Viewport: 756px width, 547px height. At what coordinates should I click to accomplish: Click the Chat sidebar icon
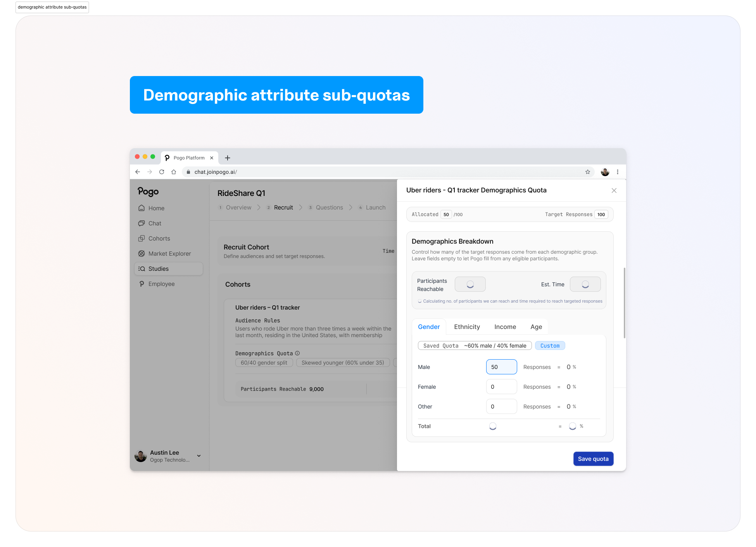142,223
